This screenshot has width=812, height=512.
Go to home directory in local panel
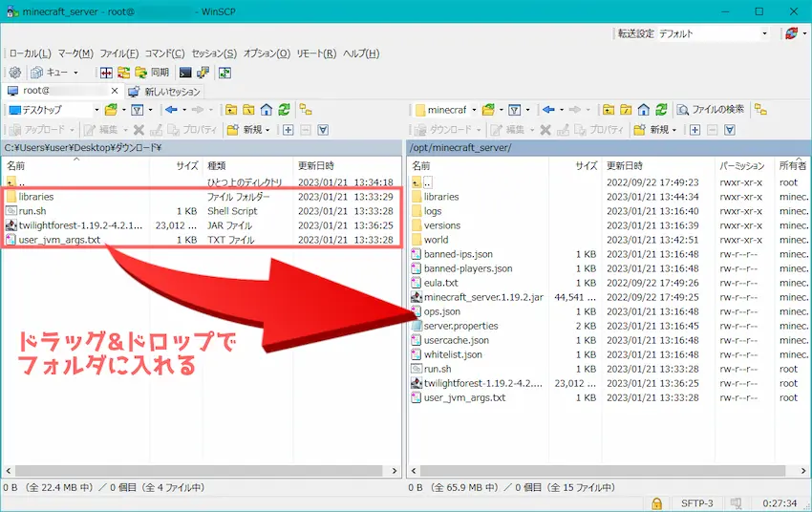click(267, 110)
